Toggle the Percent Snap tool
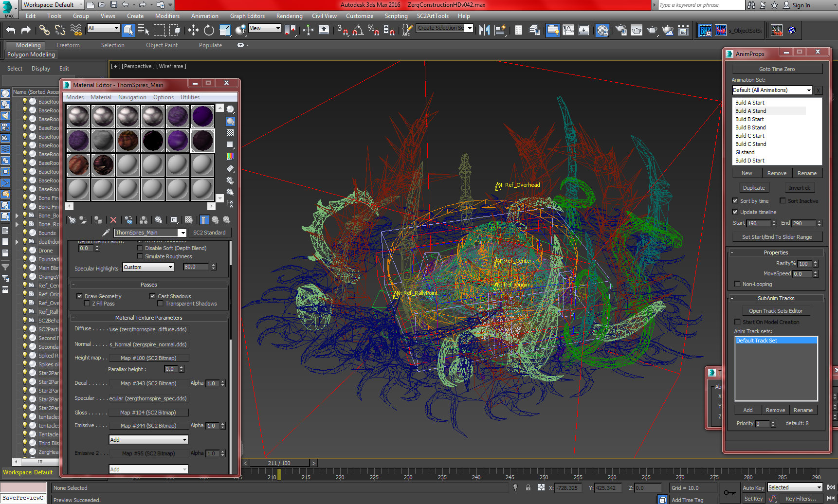Viewport: 838px width, 504px height. [x=373, y=30]
